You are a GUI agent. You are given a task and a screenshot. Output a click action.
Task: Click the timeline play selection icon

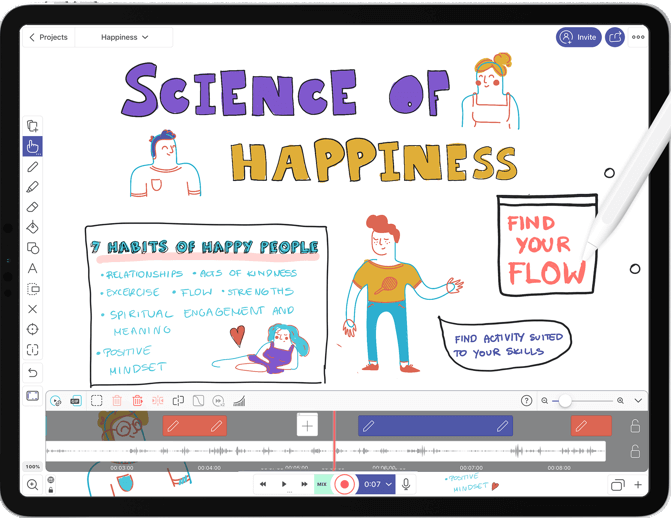pyautogui.click(x=56, y=401)
